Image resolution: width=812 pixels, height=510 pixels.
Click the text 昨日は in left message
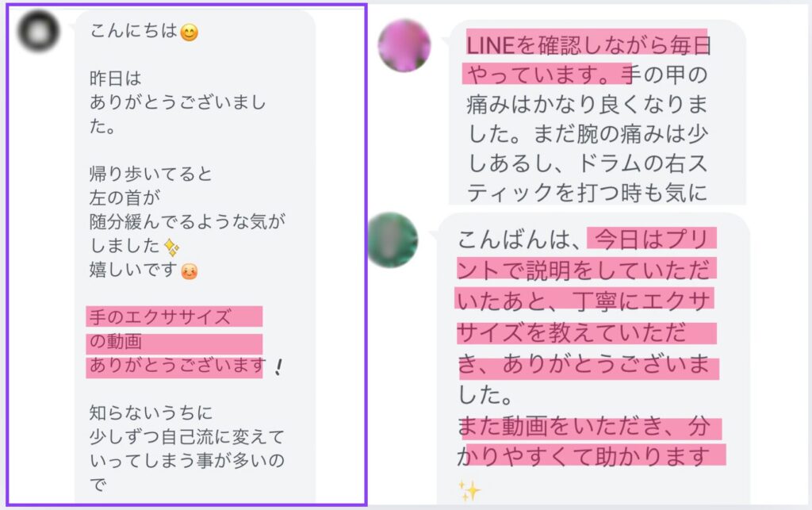tap(116, 79)
